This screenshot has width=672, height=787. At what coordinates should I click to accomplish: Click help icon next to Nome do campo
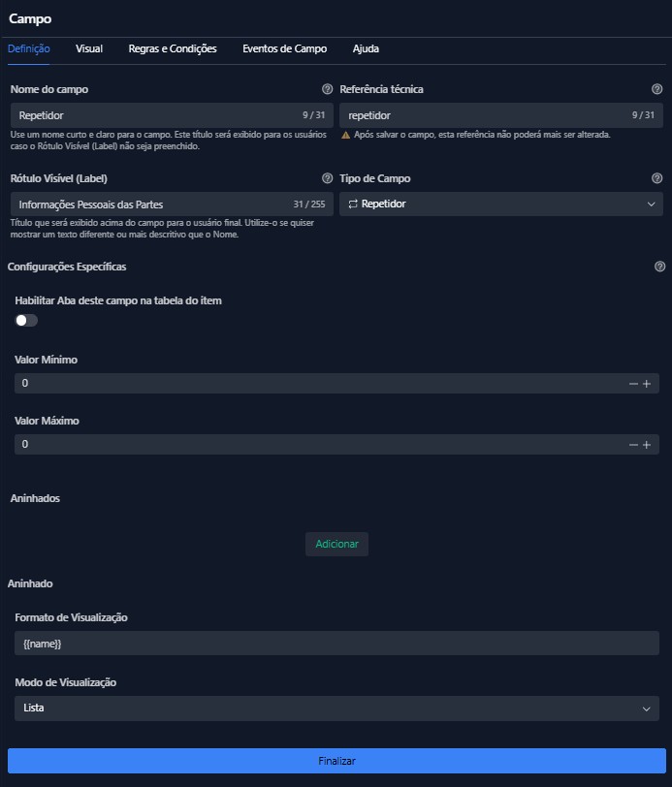pos(328,89)
